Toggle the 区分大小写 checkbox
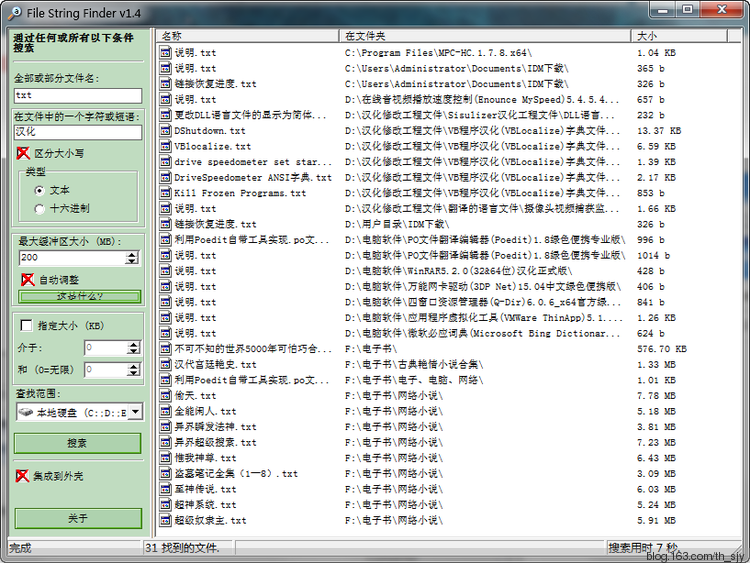750x563 pixels. [23, 153]
